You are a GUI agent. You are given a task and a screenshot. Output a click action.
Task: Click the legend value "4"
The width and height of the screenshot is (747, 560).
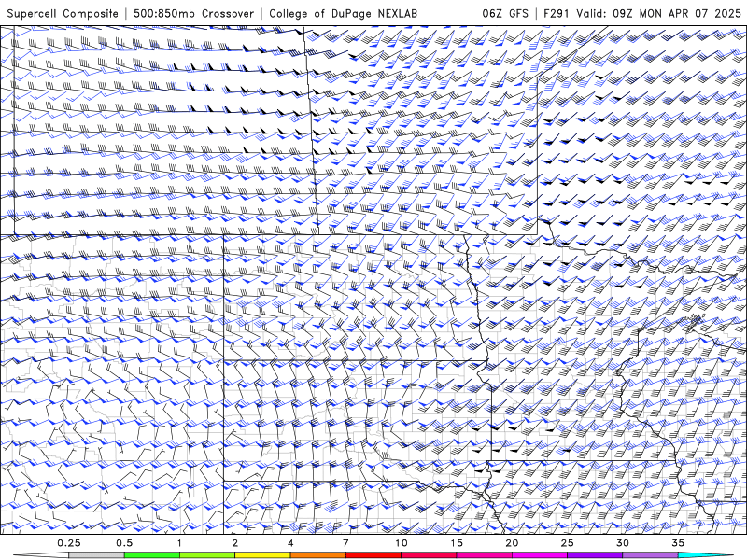pos(290,543)
